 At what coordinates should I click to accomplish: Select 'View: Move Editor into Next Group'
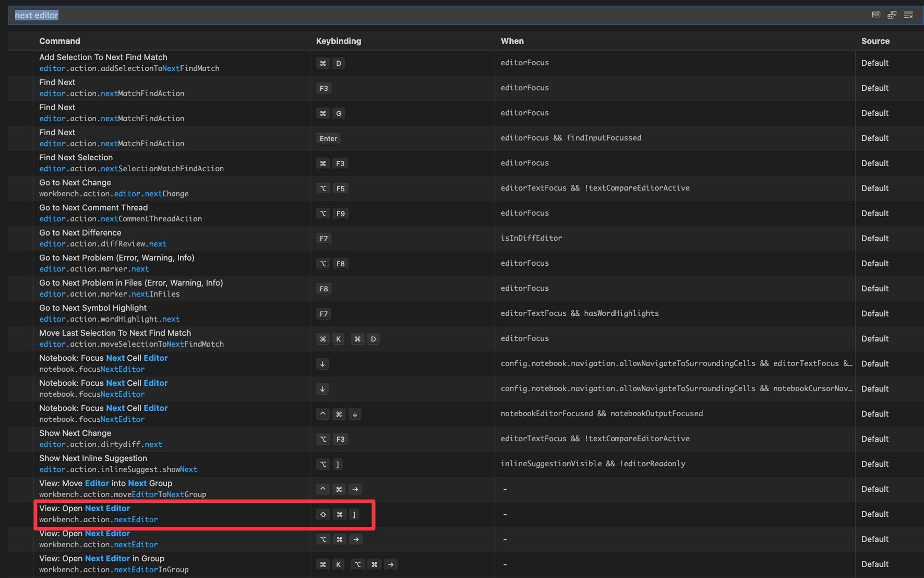click(105, 483)
